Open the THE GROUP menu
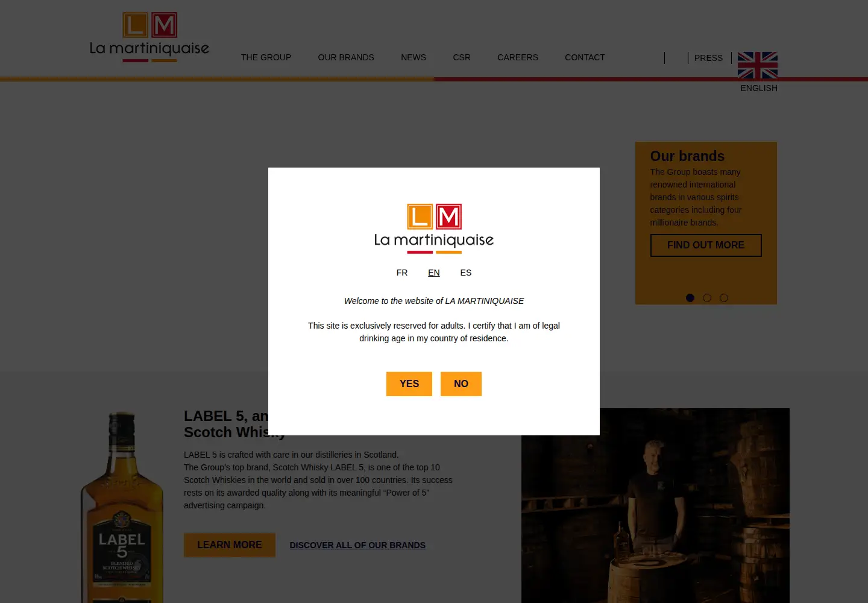868x603 pixels. [x=266, y=57]
